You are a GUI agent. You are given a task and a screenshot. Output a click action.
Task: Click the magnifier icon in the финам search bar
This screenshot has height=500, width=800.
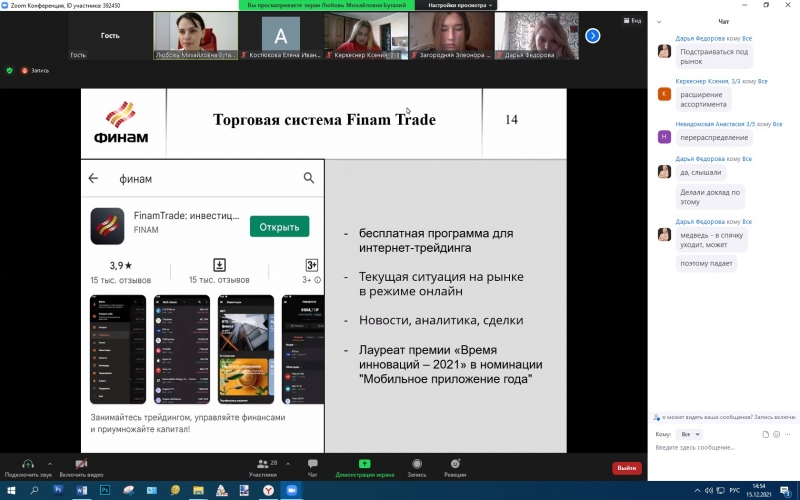(309, 178)
